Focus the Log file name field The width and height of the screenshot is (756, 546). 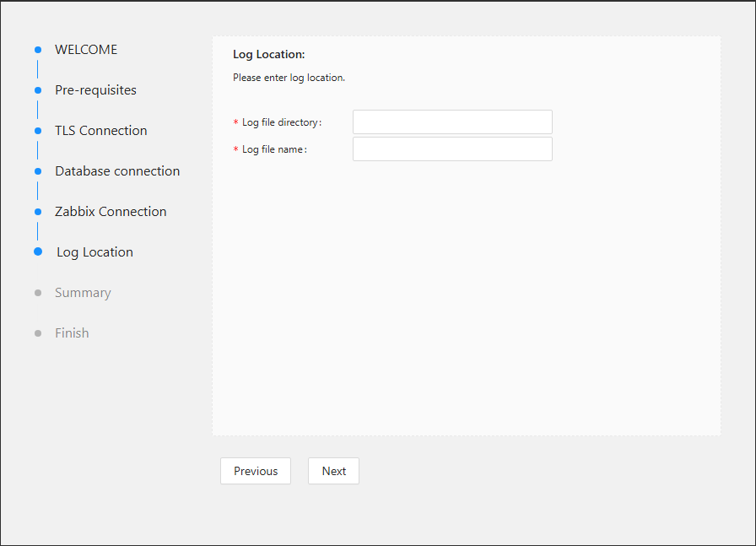[x=452, y=149]
